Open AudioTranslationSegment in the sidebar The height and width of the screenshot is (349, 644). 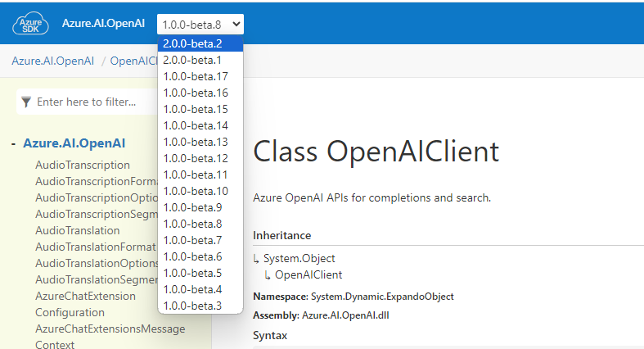pos(97,280)
